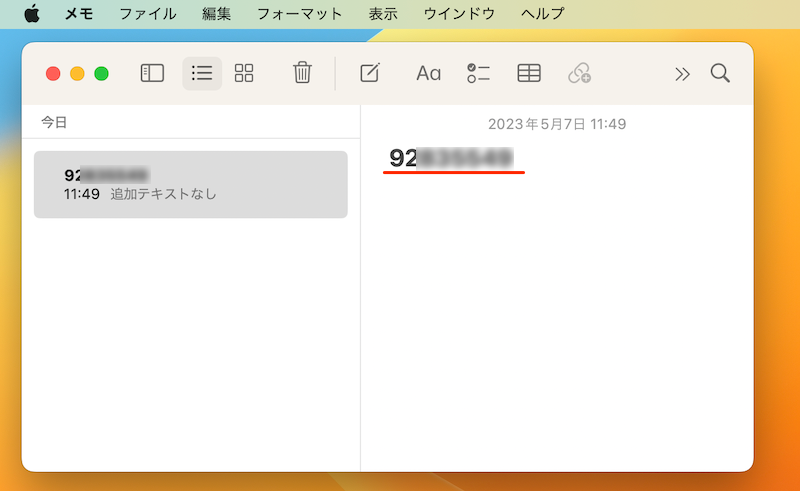Switch to gallery grid view

click(x=244, y=73)
